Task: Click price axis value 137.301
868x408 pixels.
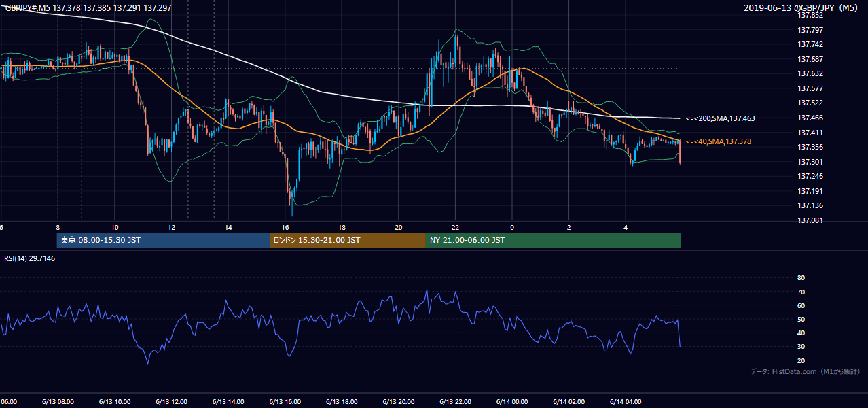Action: click(x=810, y=162)
